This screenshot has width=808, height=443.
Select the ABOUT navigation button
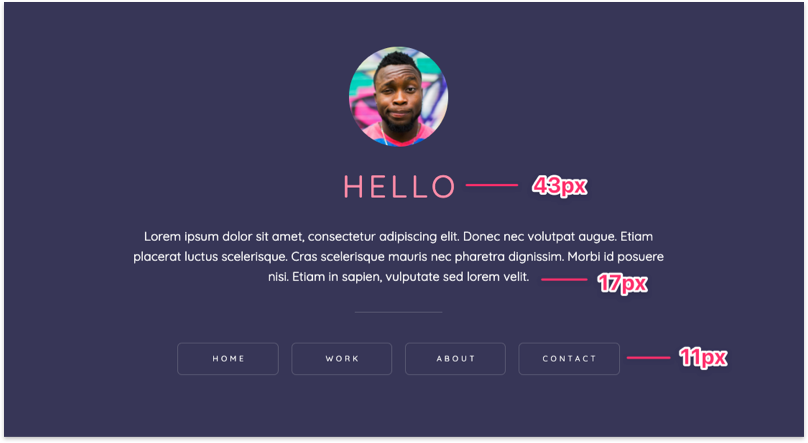point(456,359)
